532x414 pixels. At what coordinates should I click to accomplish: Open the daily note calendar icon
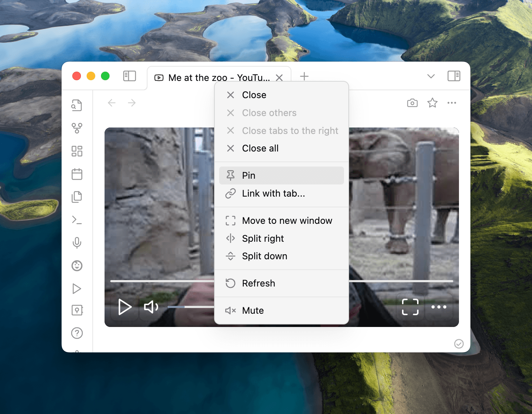pyautogui.click(x=77, y=174)
